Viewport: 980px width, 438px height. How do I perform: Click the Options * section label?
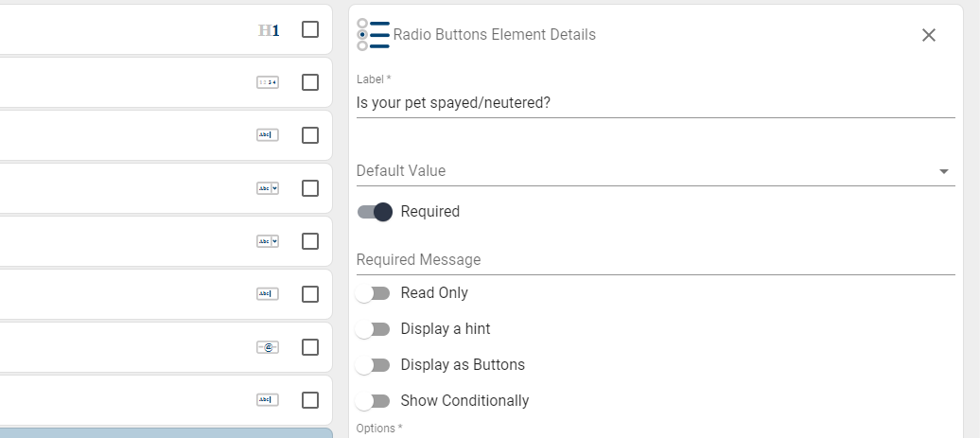379,428
